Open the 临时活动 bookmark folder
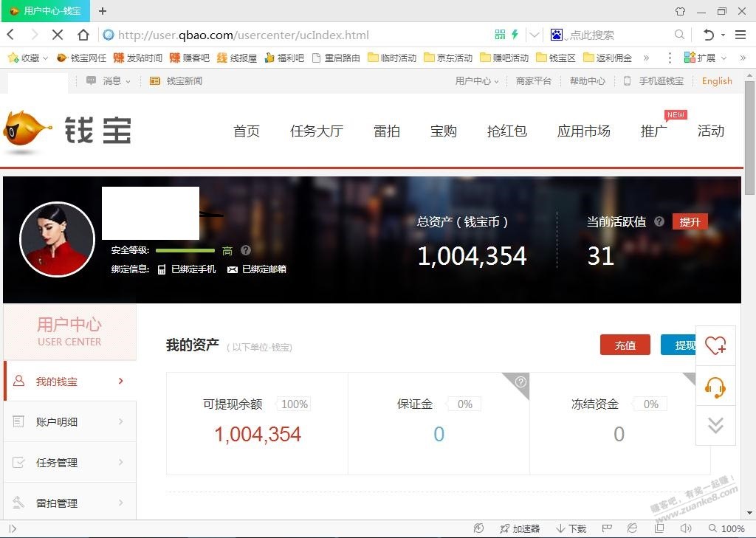756x538 pixels. pos(392,58)
